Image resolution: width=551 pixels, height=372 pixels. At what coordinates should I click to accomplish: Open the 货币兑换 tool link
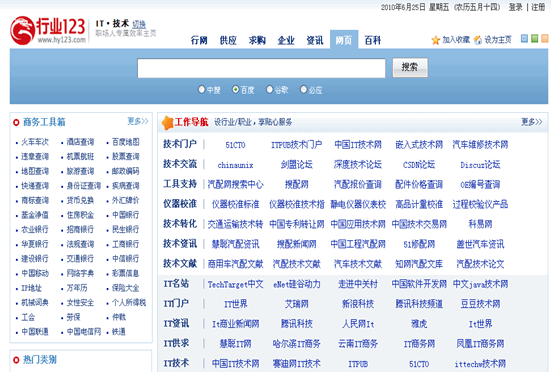(80, 200)
